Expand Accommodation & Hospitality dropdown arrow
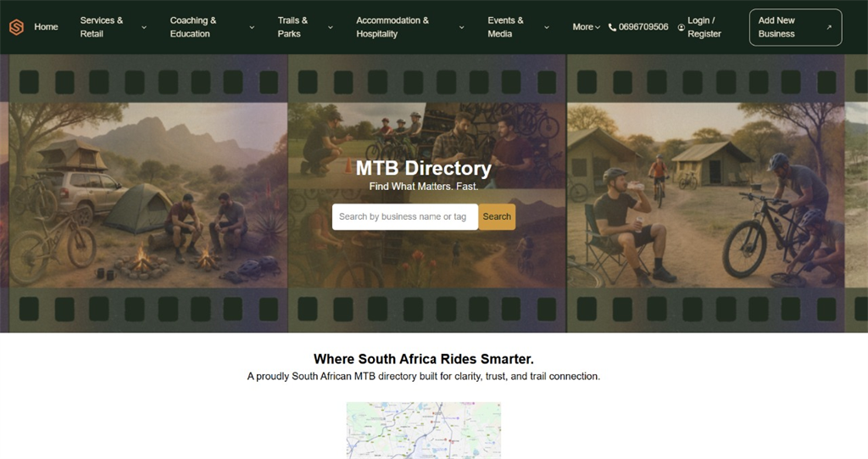This screenshot has height=459, width=868. (461, 27)
